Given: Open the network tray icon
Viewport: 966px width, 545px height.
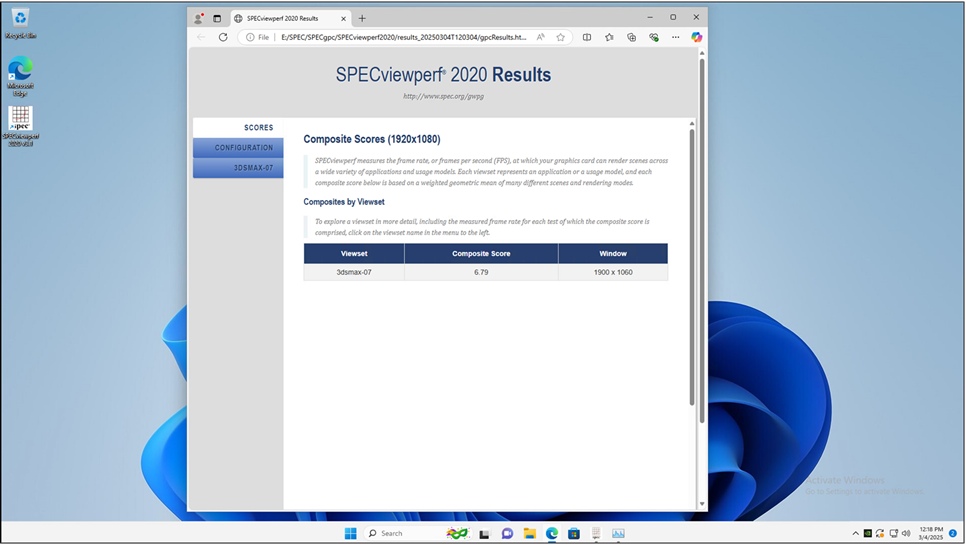Looking at the screenshot, I should pyautogui.click(x=893, y=533).
